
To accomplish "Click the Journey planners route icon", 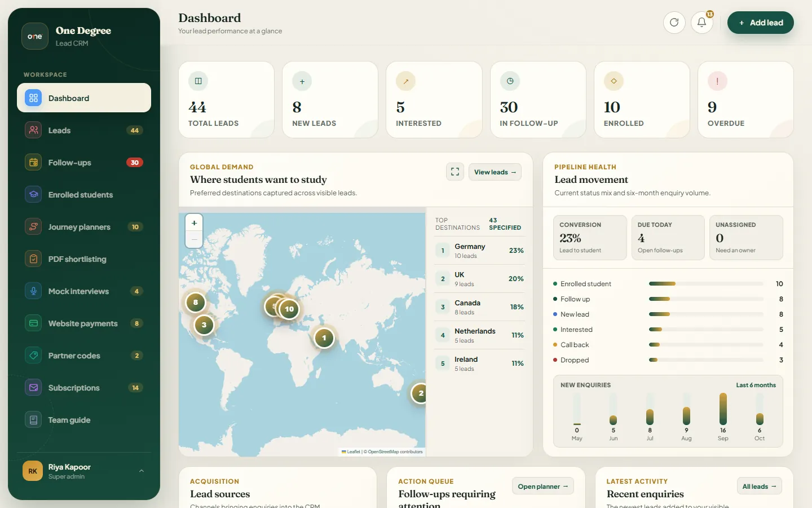I will [33, 226].
